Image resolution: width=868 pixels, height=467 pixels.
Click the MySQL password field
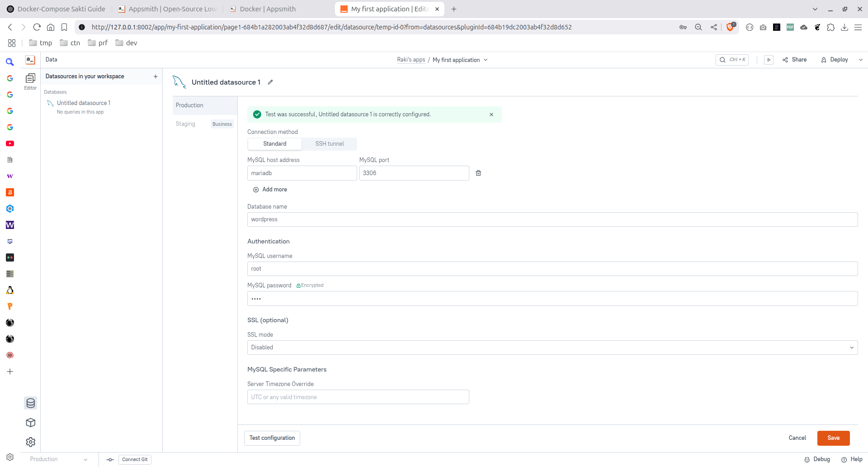(x=552, y=299)
